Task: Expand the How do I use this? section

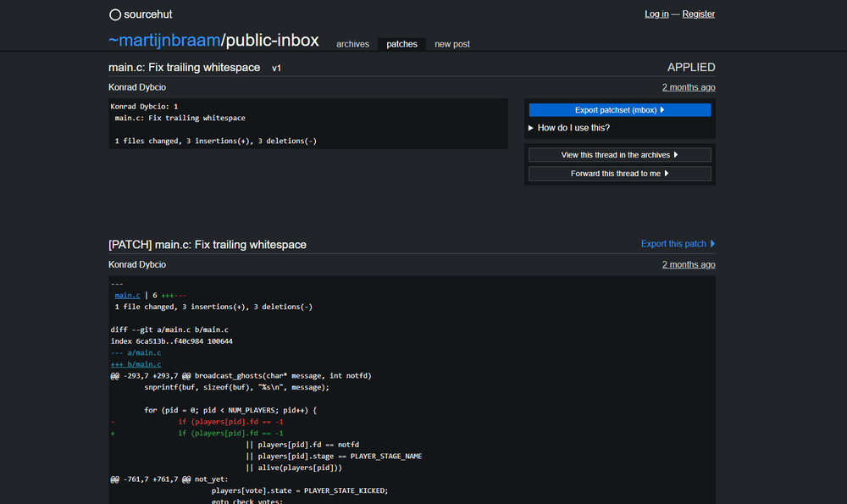Action: (x=569, y=128)
